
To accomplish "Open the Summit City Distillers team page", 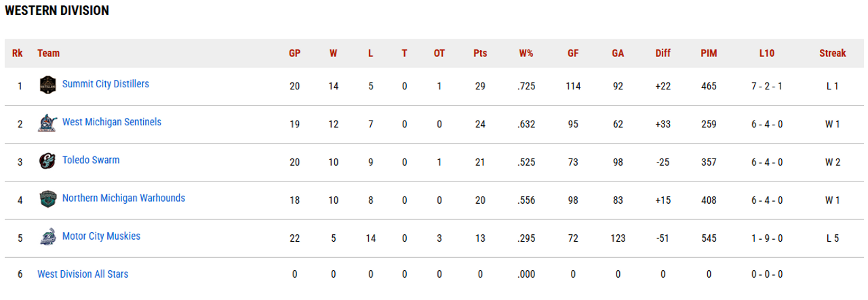I will pyautogui.click(x=105, y=84).
